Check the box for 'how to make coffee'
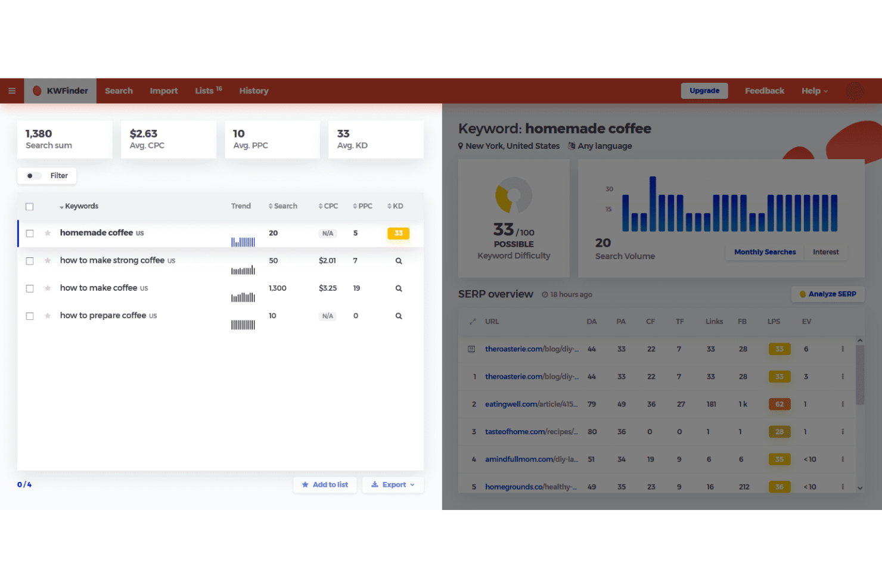The height and width of the screenshot is (588, 882). point(30,288)
